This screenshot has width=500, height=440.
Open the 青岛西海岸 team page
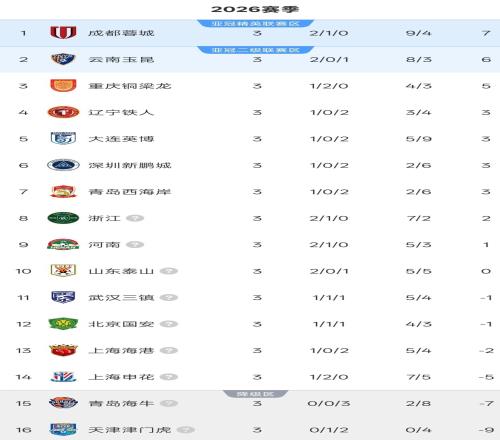tap(130, 192)
